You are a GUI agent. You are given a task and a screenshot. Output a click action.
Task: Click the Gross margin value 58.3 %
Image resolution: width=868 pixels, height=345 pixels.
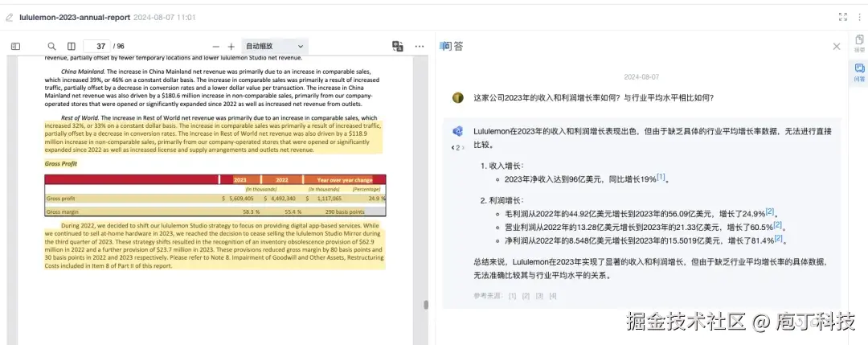click(x=252, y=212)
